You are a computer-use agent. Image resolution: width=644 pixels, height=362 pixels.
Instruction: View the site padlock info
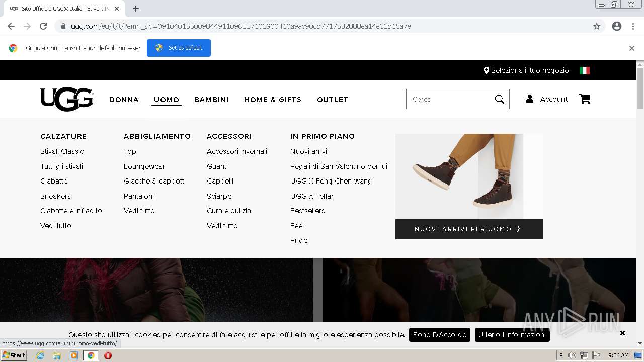coord(63,26)
